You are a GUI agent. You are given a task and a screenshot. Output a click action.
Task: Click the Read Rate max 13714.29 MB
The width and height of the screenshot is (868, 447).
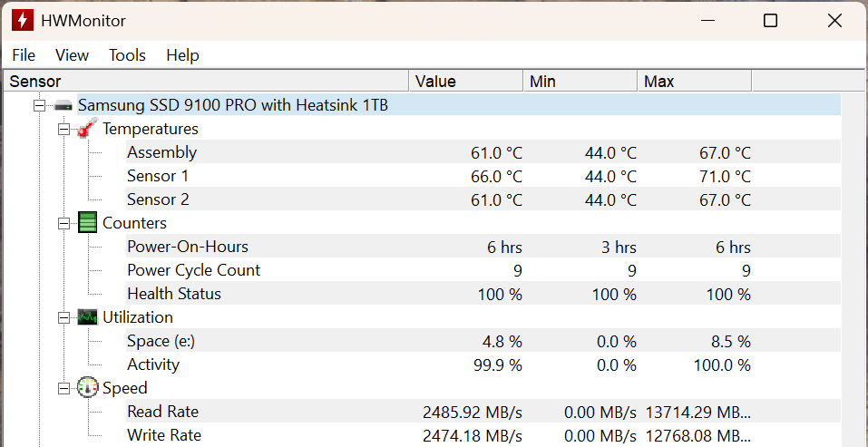pyautogui.click(x=698, y=413)
